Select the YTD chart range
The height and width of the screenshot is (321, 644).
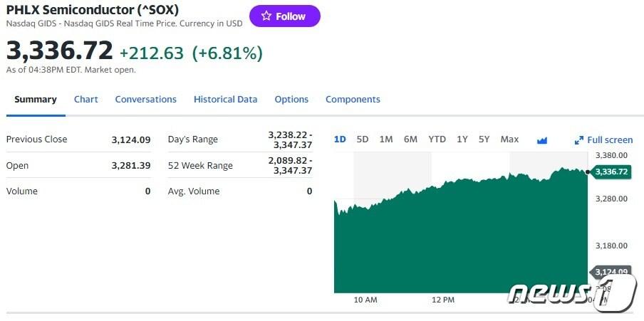click(437, 140)
